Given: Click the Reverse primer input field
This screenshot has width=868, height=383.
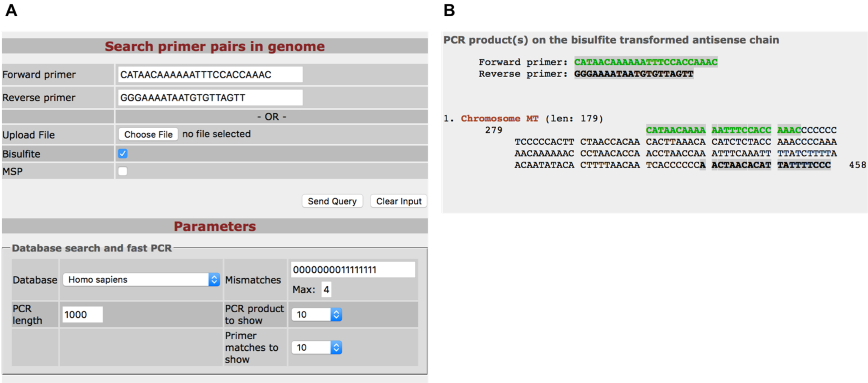Looking at the screenshot, I should [210, 98].
